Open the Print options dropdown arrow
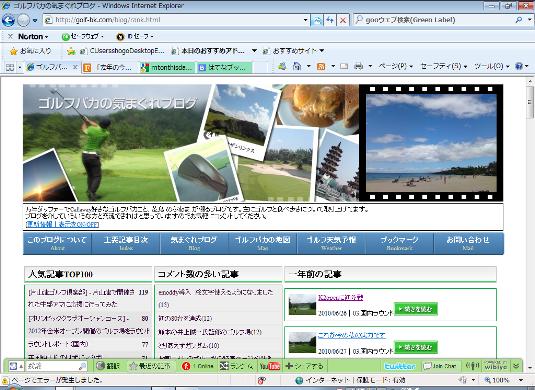535x390 pixels. tap(370, 66)
